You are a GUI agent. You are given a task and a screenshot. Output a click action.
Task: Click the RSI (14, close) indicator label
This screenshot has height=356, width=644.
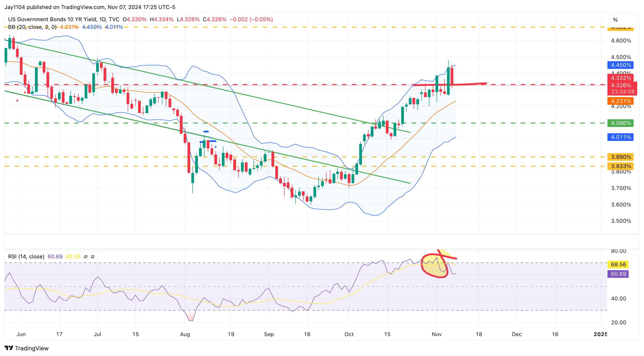pyautogui.click(x=26, y=257)
